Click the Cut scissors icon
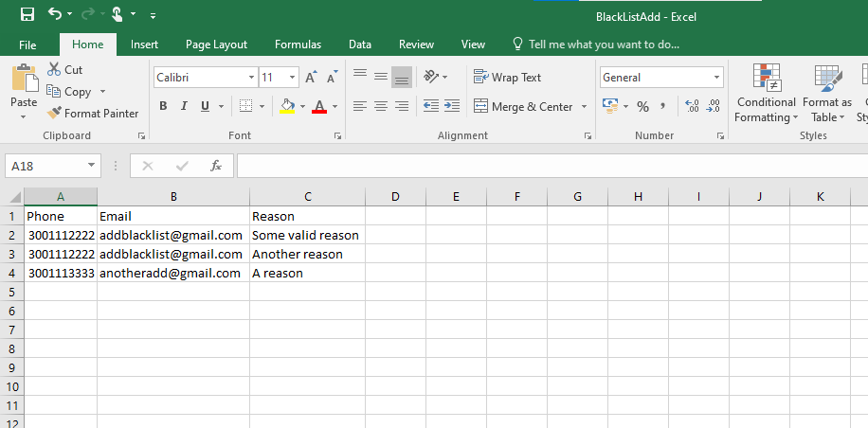The image size is (868, 428). (54, 70)
